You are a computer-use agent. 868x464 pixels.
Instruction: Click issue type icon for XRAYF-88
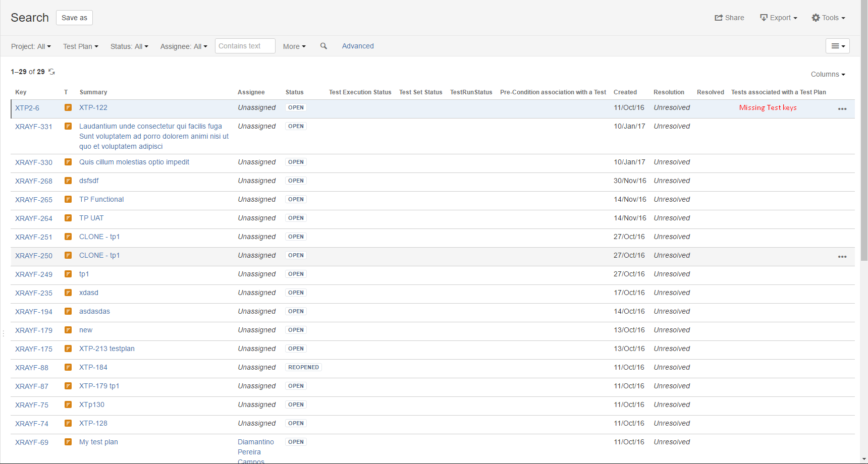[68, 367]
